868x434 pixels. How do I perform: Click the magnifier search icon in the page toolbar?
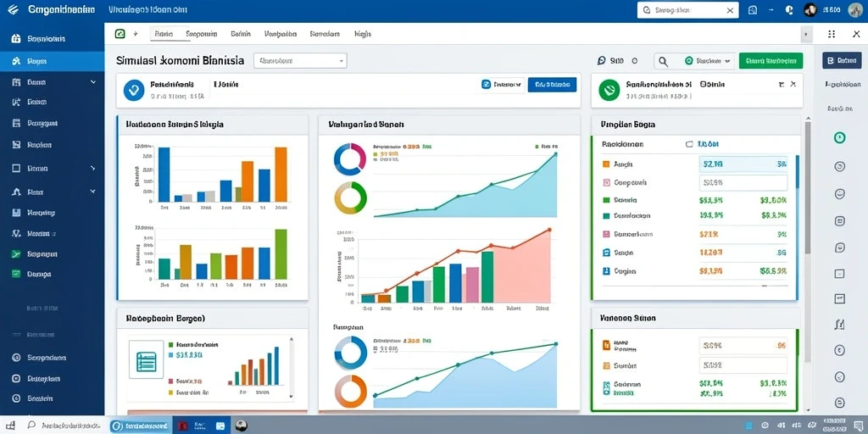point(663,61)
